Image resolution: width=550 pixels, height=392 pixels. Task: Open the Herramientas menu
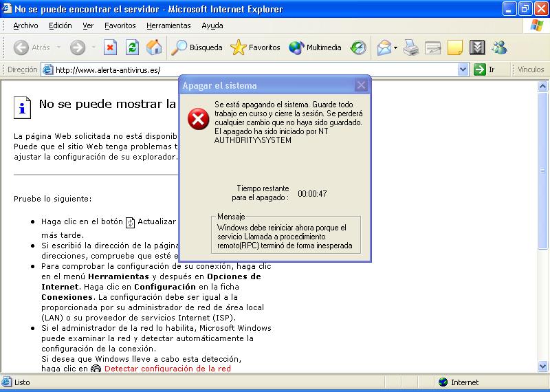(168, 25)
